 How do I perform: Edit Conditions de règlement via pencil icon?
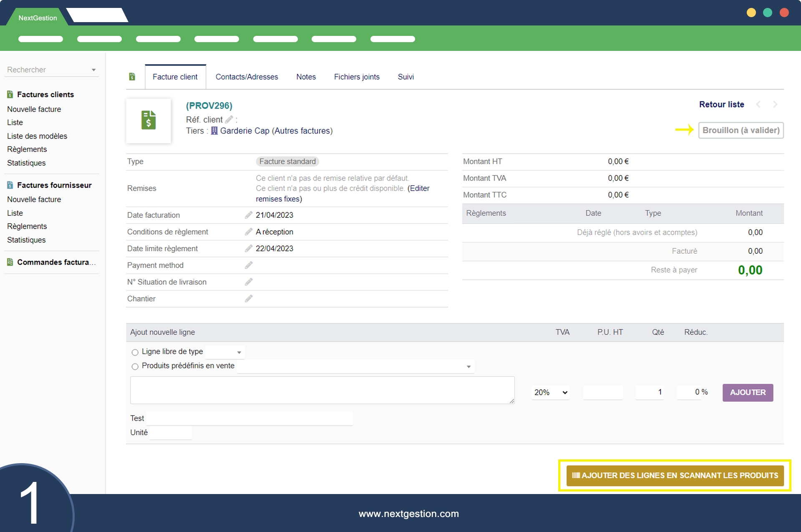[249, 232]
